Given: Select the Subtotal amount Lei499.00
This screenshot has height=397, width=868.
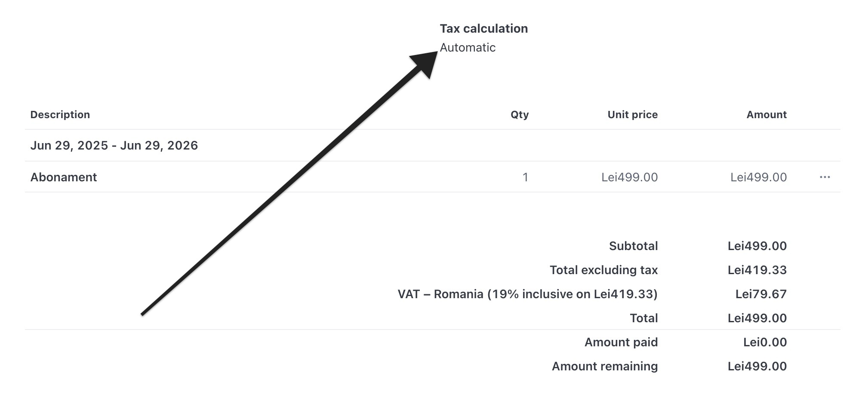Looking at the screenshot, I should click(x=757, y=246).
